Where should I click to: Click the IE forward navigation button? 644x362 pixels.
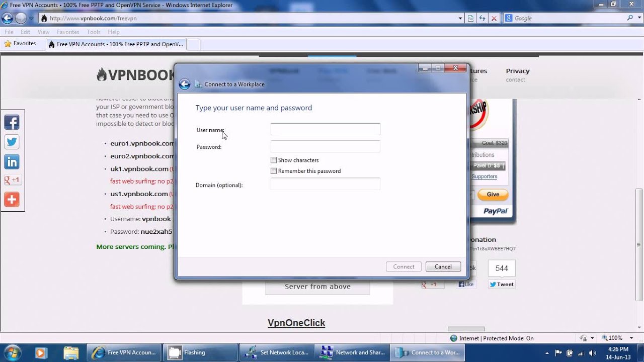[21, 18]
